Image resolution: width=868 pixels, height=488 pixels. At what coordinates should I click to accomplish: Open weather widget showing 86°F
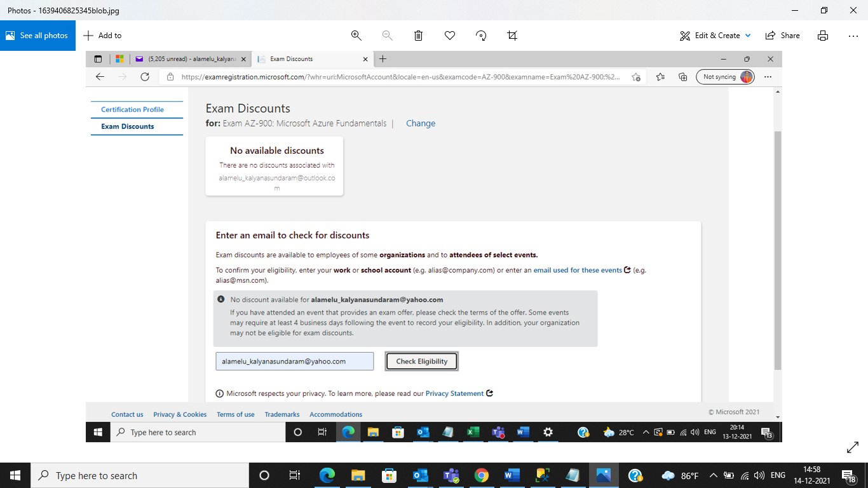tap(680, 475)
